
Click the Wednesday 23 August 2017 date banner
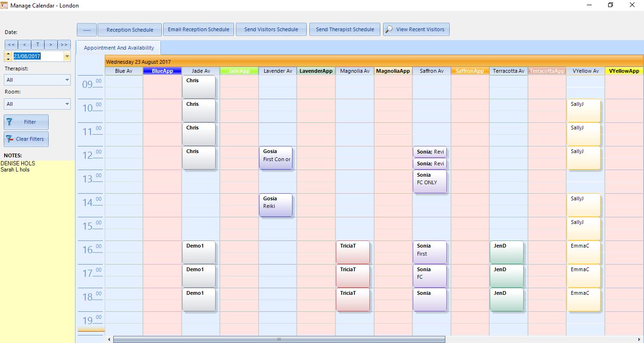(374, 61)
